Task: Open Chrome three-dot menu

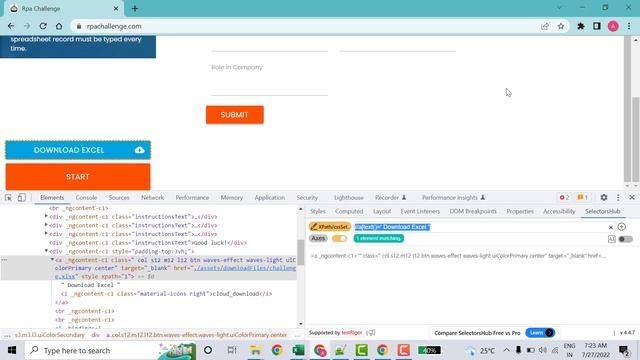Action: 629,26
